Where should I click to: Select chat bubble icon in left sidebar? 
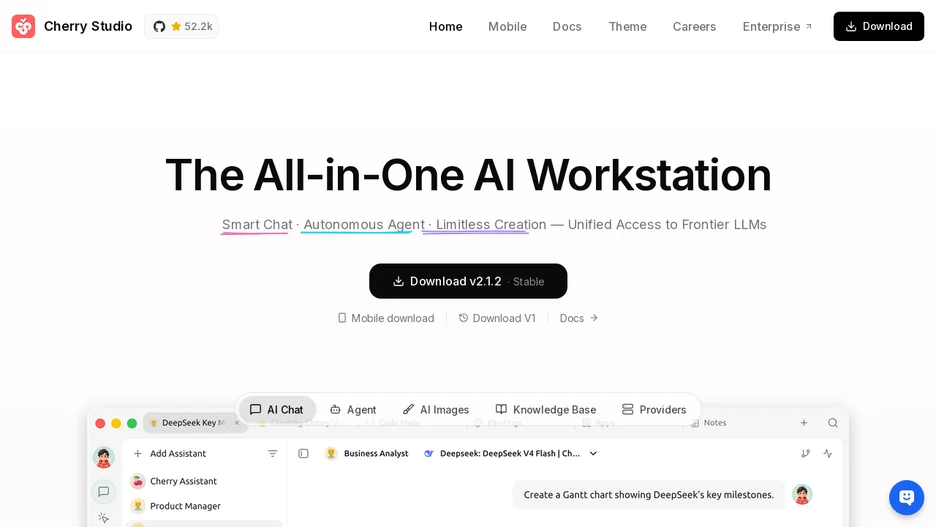coord(103,492)
